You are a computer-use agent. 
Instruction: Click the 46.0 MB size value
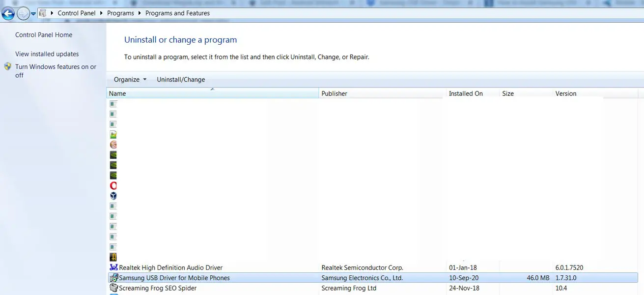coord(538,278)
